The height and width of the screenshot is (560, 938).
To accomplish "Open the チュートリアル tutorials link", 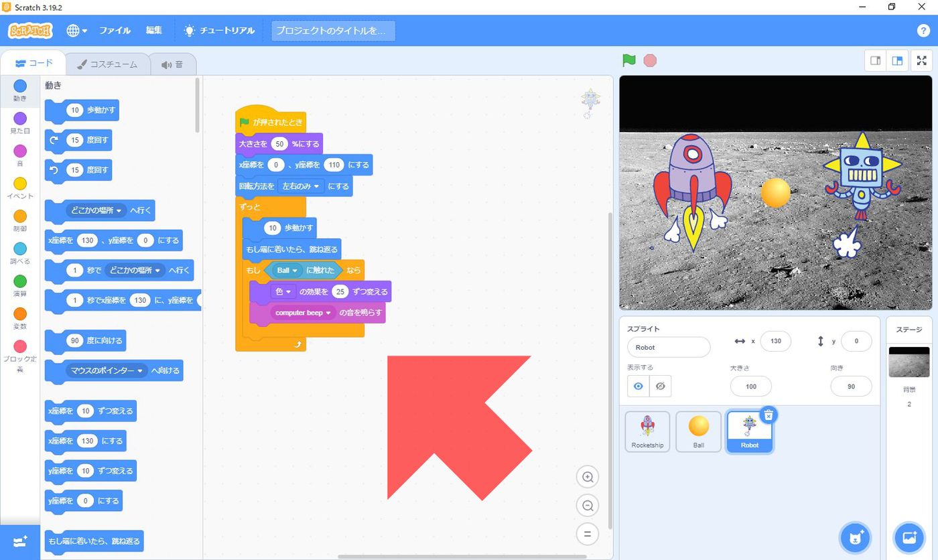I will [220, 31].
